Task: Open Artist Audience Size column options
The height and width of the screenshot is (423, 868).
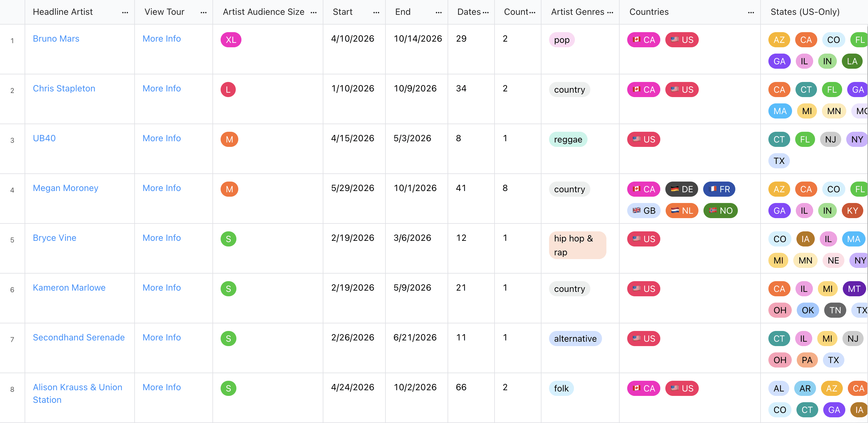Action: coord(313,13)
